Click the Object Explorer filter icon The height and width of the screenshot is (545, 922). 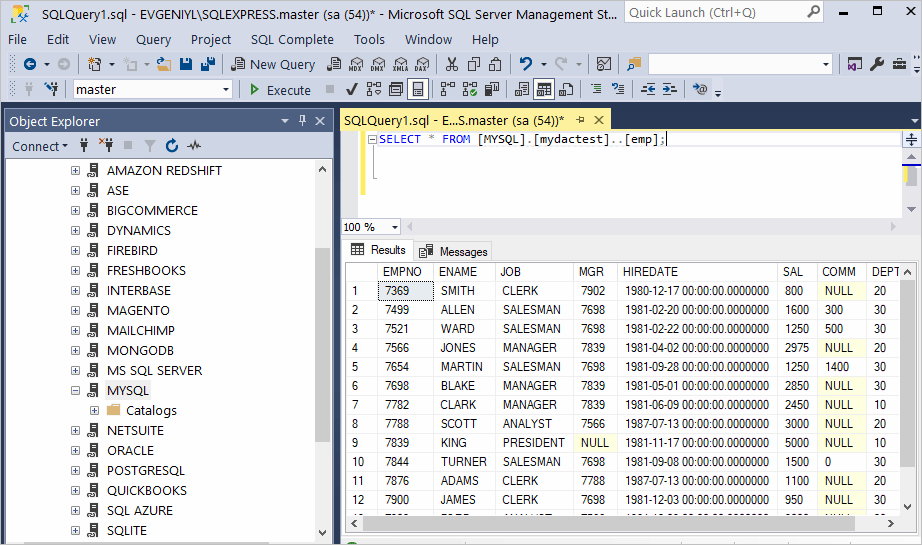click(150, 145)
